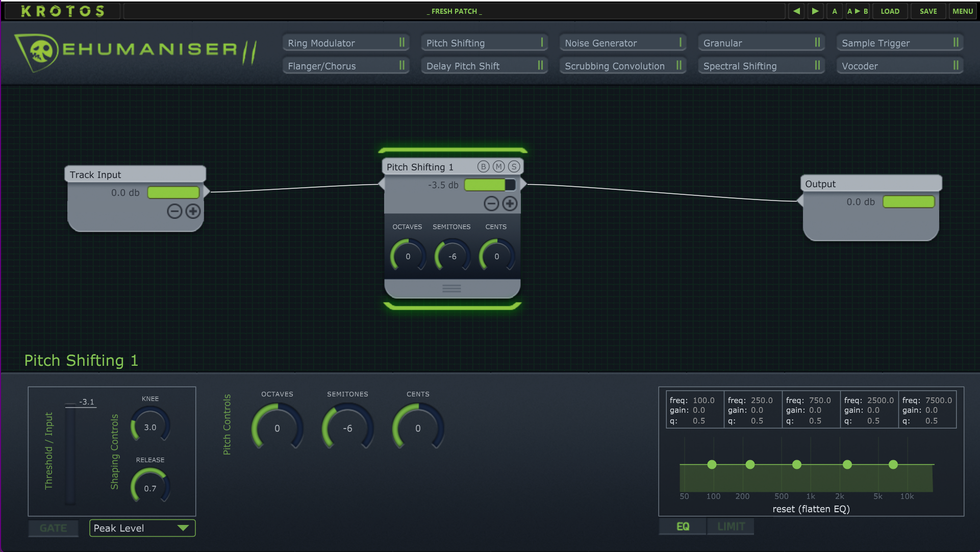Click the previous patch arrow icon
Image resolution: width=980 pixels, height=552 pixels.
point(796,11)
